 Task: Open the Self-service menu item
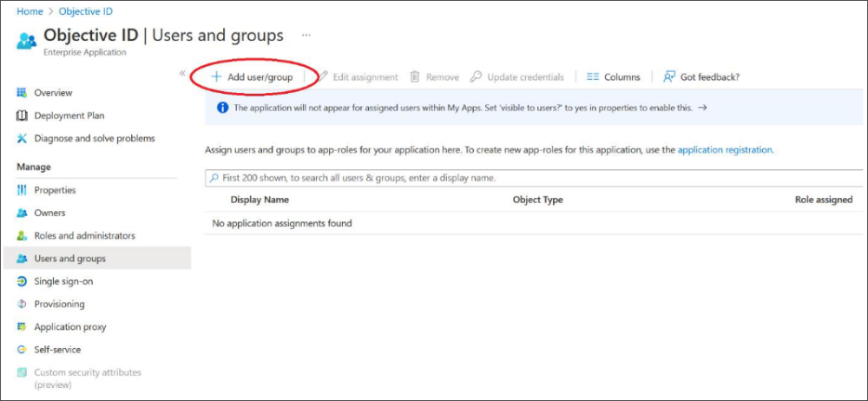tap(57, 350)
